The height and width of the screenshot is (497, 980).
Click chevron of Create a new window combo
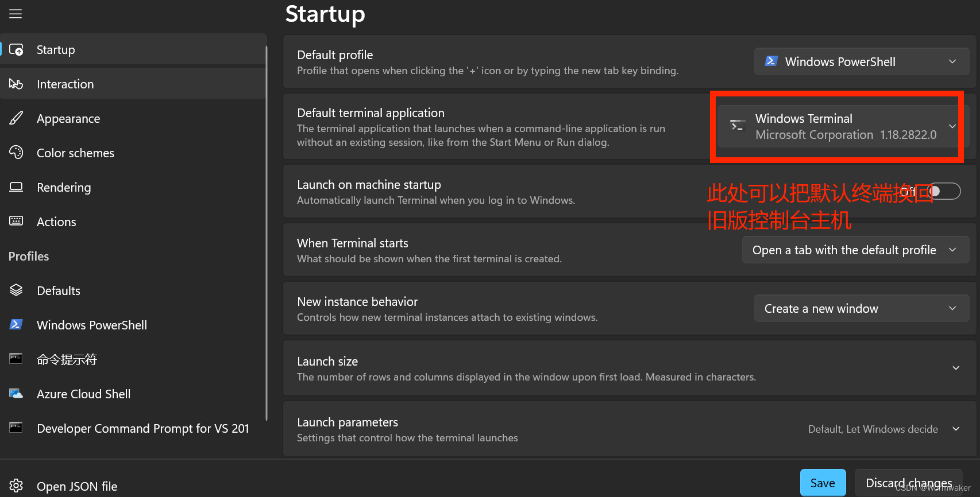tap(952, 308)
